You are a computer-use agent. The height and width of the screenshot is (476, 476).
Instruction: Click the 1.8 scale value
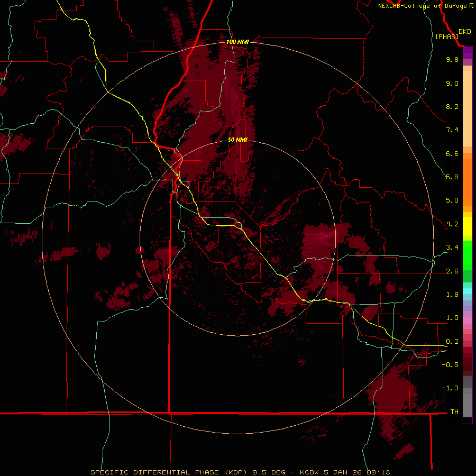pos(452,295)
